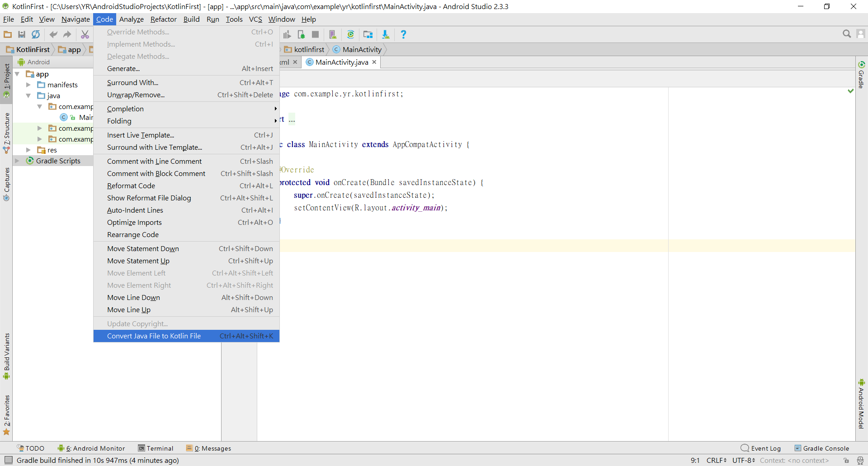Click the Undo arrow icon

pos(53,34)
